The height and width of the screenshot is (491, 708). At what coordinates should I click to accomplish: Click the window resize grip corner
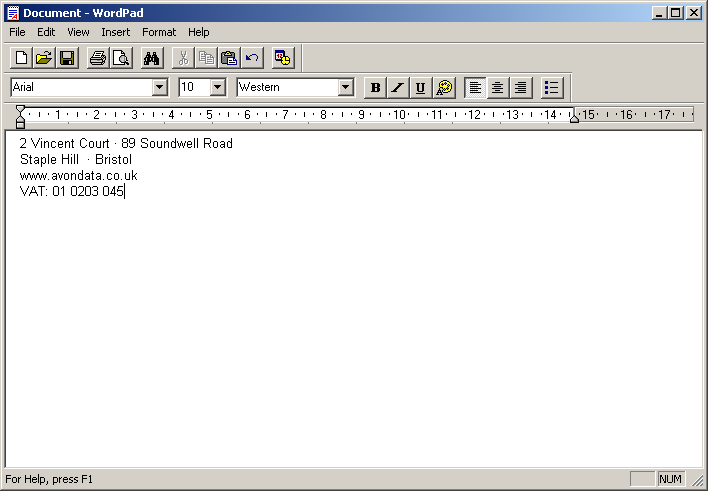click(698, 480)
